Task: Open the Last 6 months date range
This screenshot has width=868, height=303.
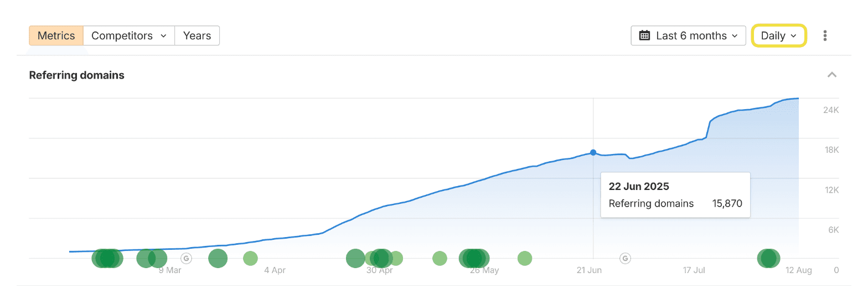Action: [x=688, y=35]
